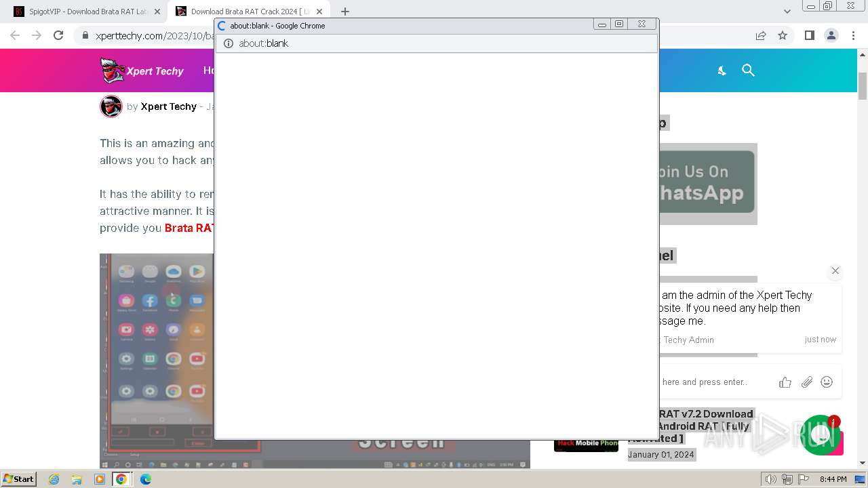
Task: Close the about:blank popup window
Action: point(642,24)
